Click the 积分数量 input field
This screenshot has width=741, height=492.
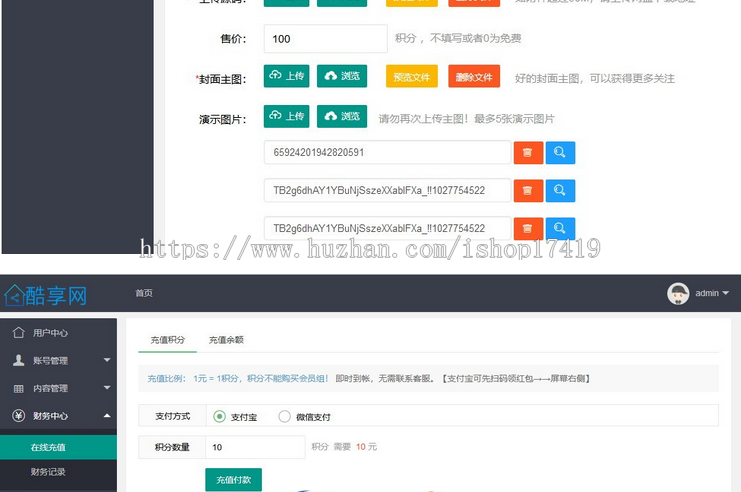click(255, 447)
